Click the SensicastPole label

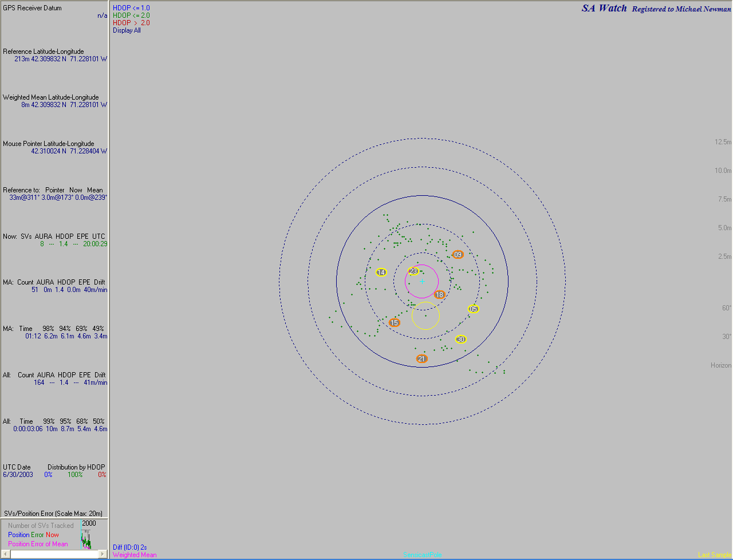coord(422,555)
